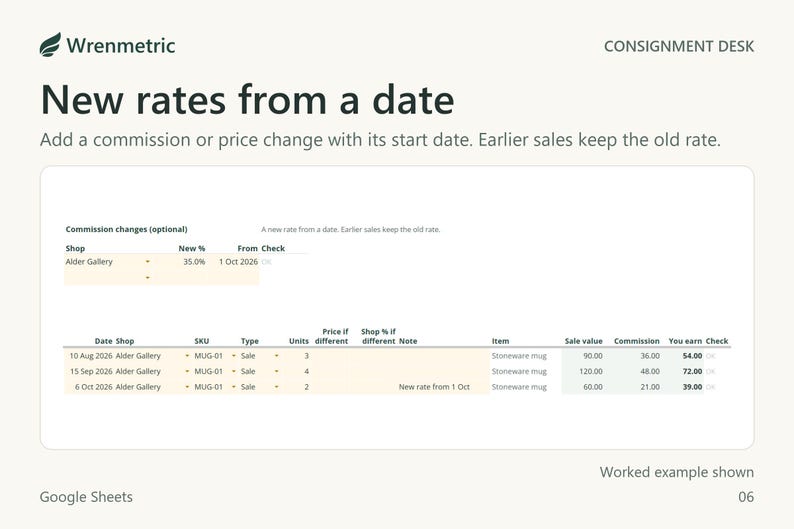Click the 'SKU' column header
This screenshot has width=794, height=529.
click(x=202, y=341)
